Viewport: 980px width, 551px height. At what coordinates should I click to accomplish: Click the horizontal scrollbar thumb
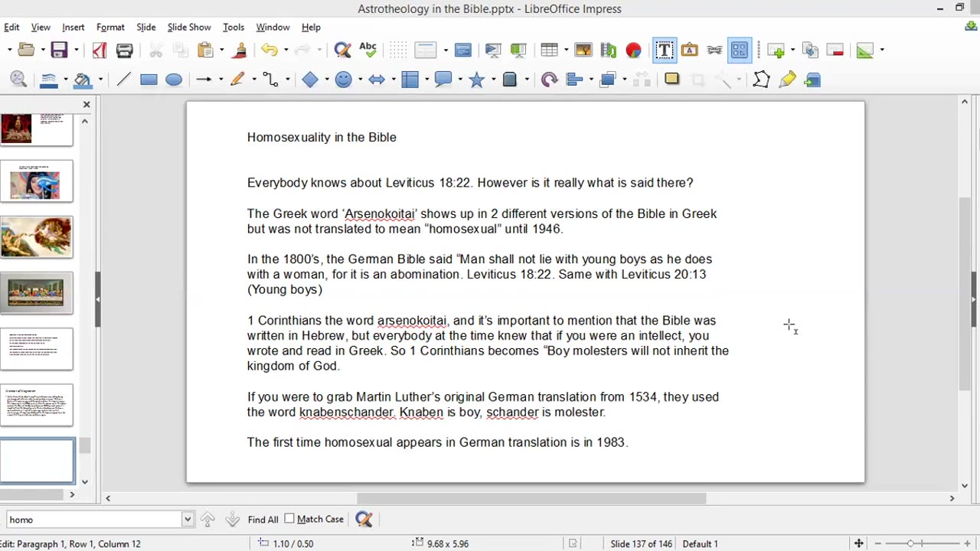point(531,498)
